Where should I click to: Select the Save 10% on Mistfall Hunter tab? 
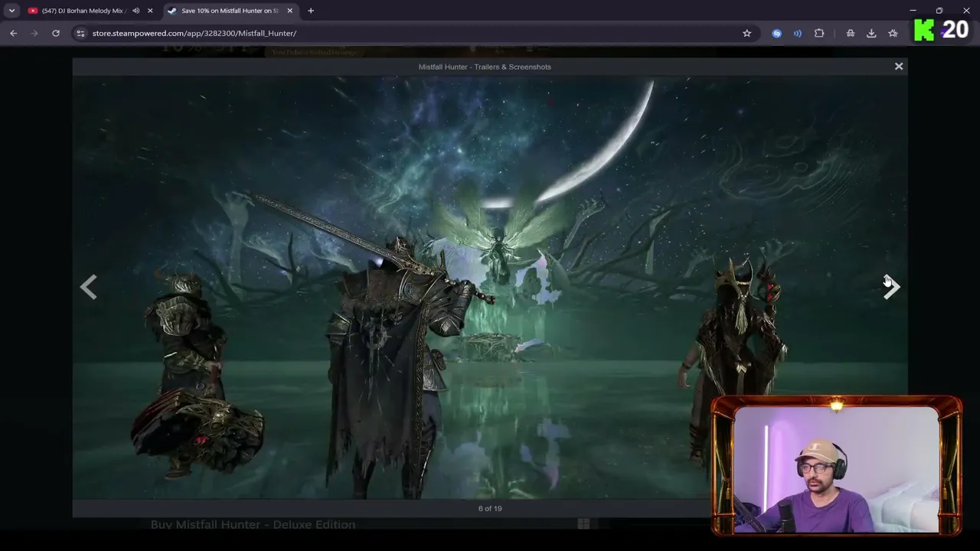click(229, 11)
